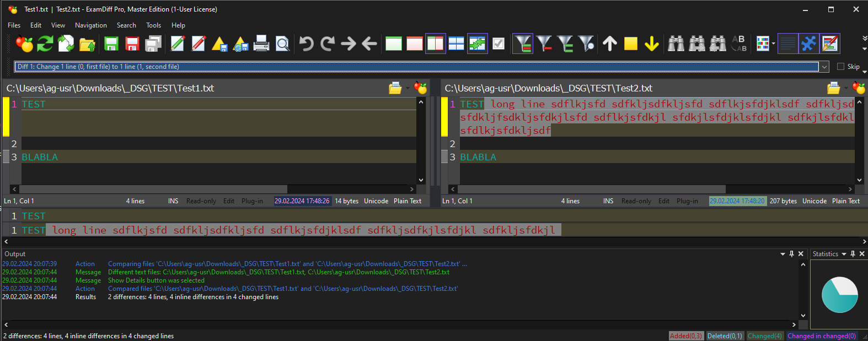
Task: Show only the second file pane (red)
Action: (415, 44)
